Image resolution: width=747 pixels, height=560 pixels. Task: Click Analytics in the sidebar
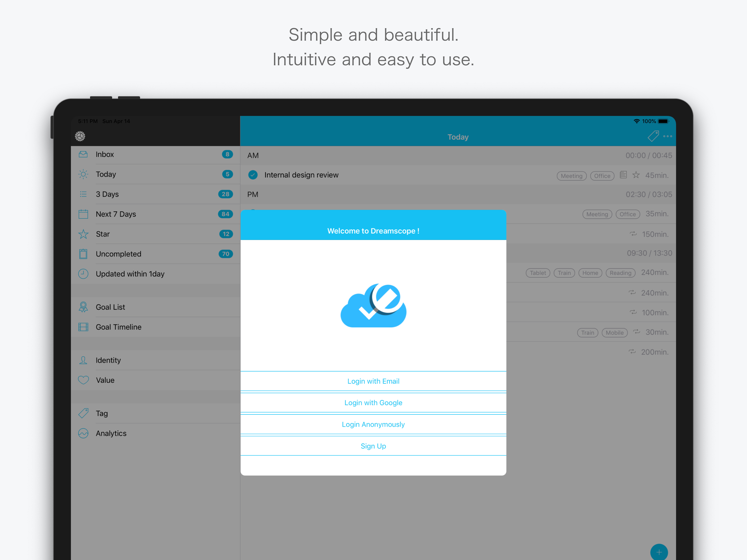coord(155,433)
